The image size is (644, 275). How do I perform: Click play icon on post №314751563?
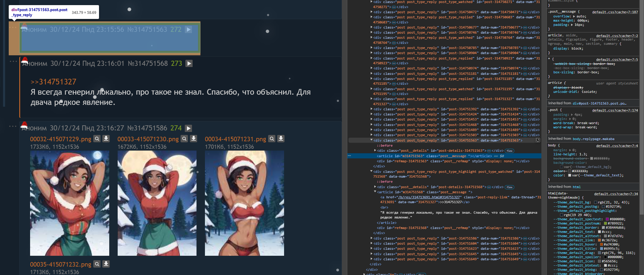click(188, 29)
